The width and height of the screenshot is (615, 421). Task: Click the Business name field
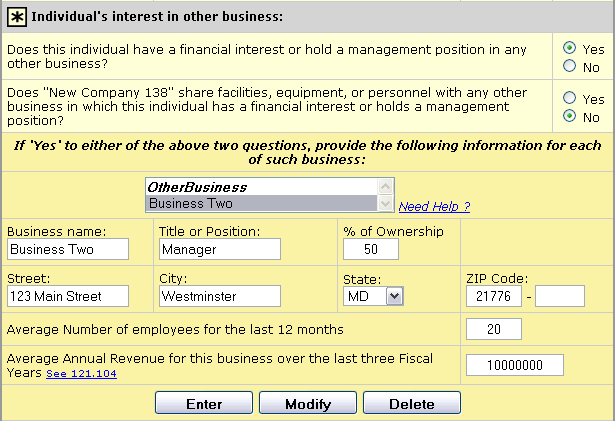(x=68, y=249)
